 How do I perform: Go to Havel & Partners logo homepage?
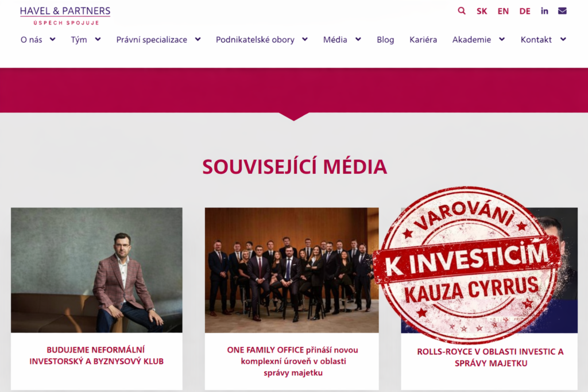pyautogui.click(x=65, y=15)
